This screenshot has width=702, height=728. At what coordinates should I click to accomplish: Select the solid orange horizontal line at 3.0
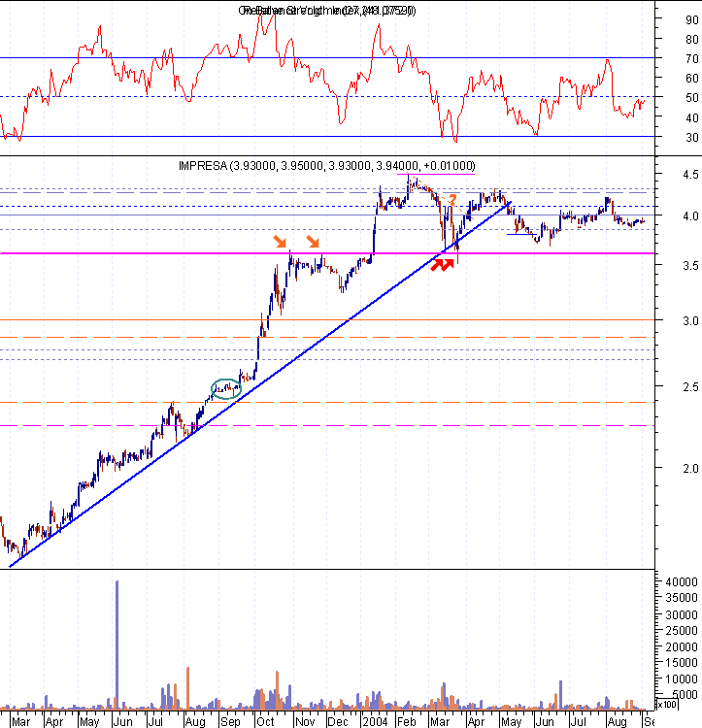coord(327,320)
